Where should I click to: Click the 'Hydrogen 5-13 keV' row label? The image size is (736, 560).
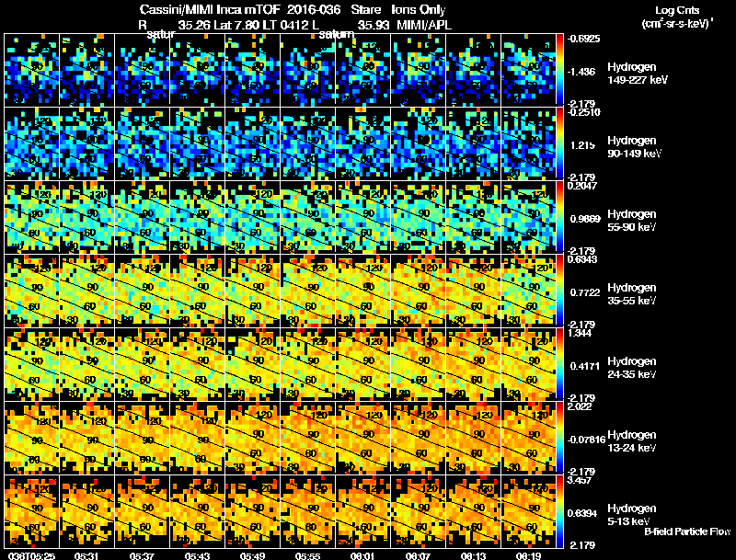pos(632,515)
